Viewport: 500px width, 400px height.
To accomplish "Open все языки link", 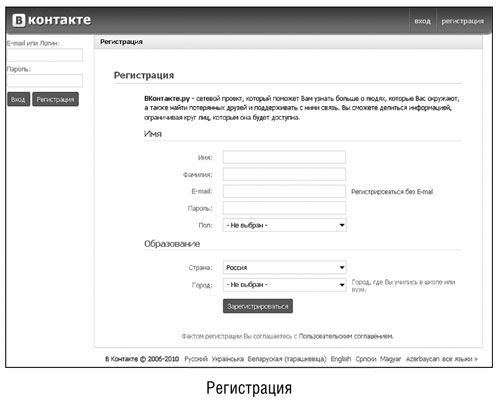I will point(460,359).
